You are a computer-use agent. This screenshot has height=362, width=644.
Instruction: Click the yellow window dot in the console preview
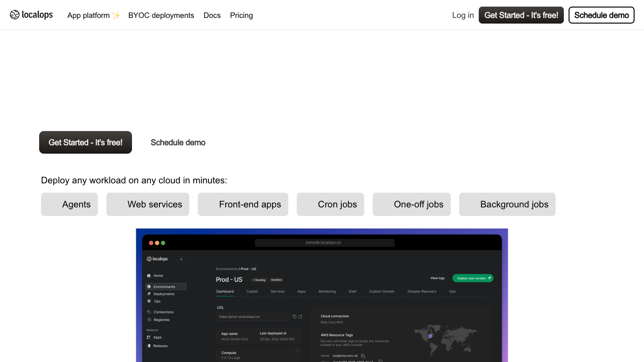[x=157, y=243]
